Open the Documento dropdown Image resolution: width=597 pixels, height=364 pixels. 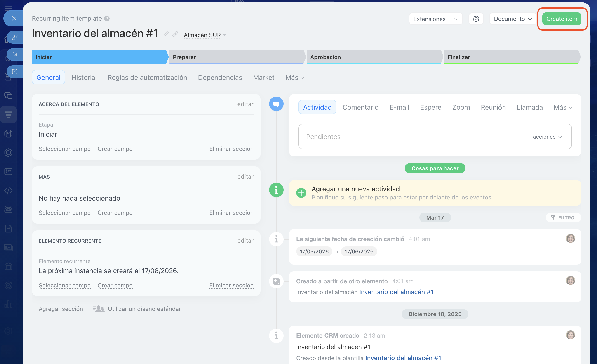513,19
